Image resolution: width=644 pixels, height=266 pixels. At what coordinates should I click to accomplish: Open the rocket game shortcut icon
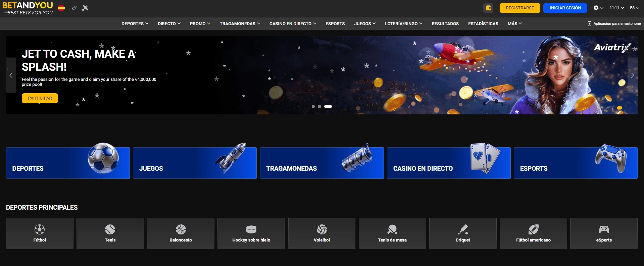tap(75, 8)
